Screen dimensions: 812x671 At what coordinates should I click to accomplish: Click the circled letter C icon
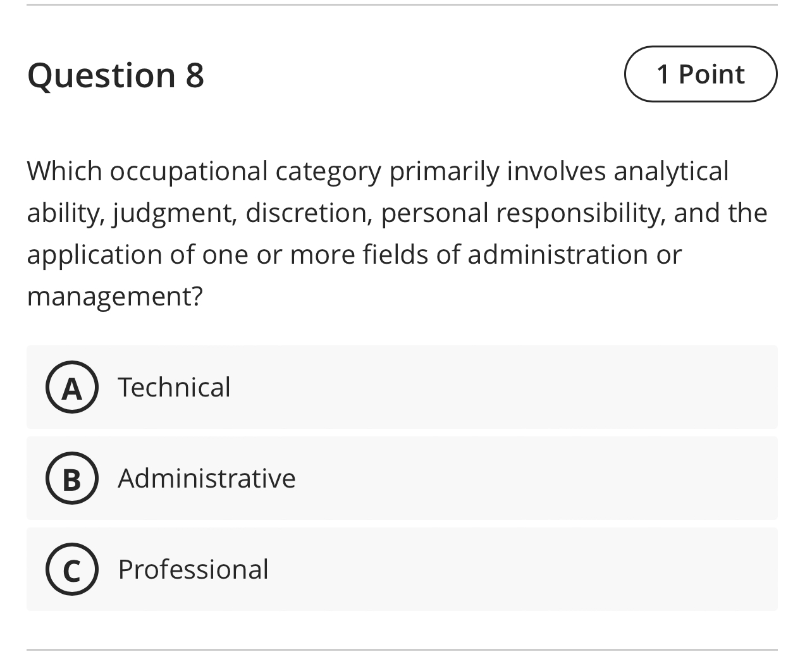coord(72,569)
